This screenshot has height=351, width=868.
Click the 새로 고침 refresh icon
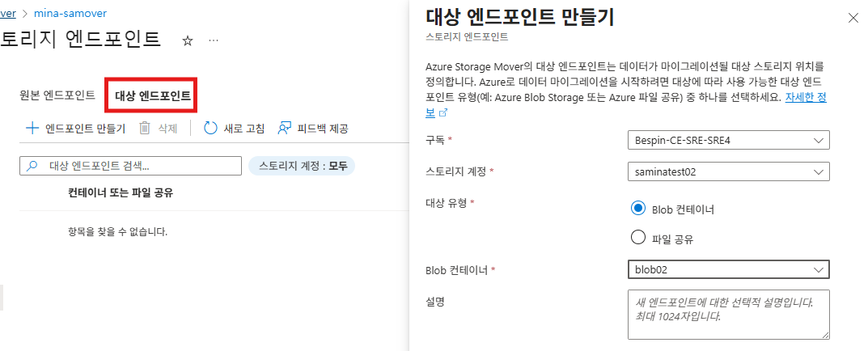click(x=210, y=129)
